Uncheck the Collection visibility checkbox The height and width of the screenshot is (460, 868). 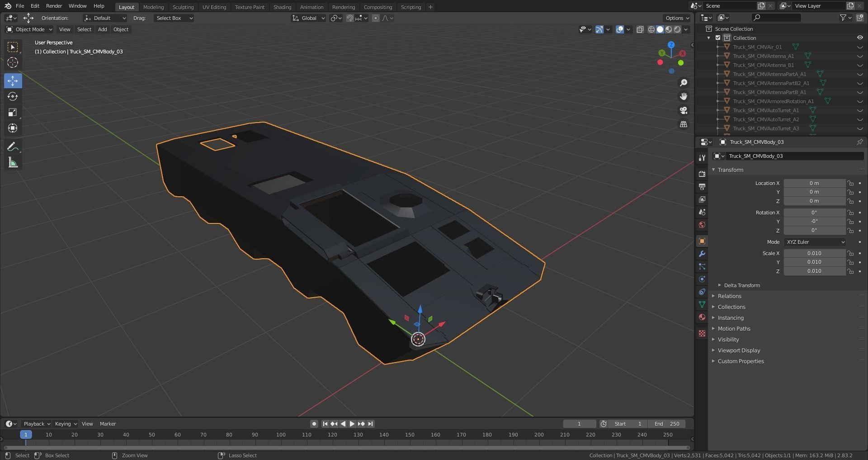pos(718,38)
